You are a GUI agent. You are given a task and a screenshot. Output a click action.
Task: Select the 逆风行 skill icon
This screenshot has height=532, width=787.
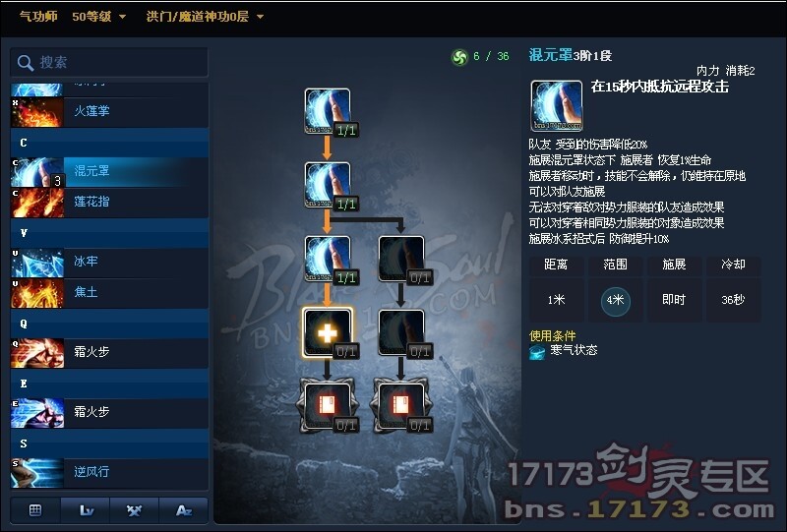pyautogui.click(x=37, y=472)
